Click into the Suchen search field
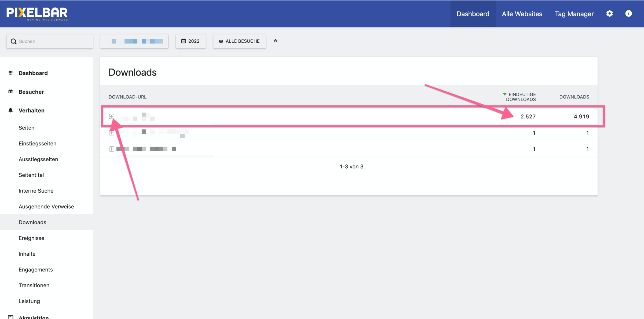Image resolution: width=644 pixels, height=319 pixels. (54, 41)
